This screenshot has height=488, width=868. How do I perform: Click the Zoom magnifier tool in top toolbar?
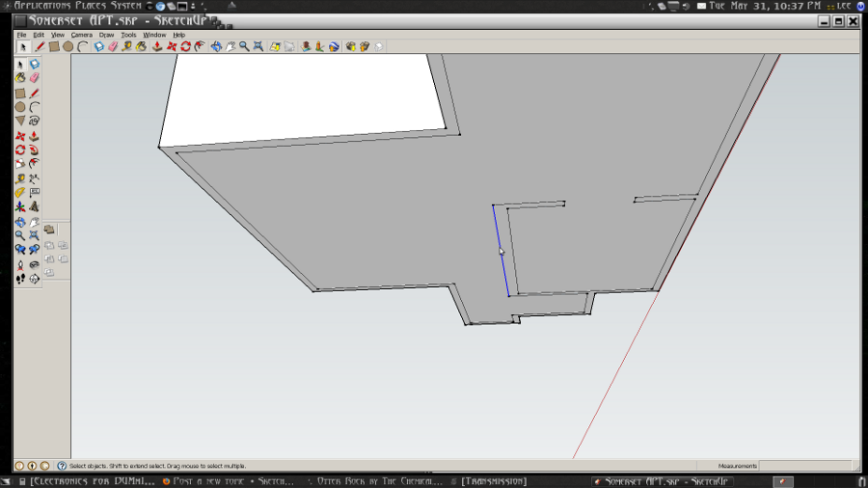coord(244,46)
